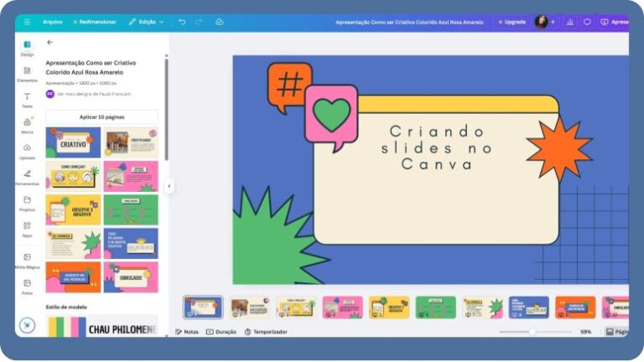Open the analytics chart icon
The image size is (644, 362).
coord(570,22)
